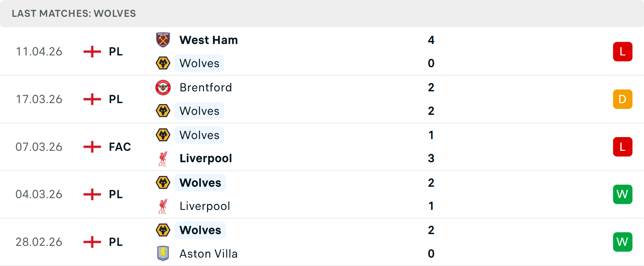This screenshot has height=266, width=644.
Task: Click the England flag beside the FAC match
Action: click(92, 147)
